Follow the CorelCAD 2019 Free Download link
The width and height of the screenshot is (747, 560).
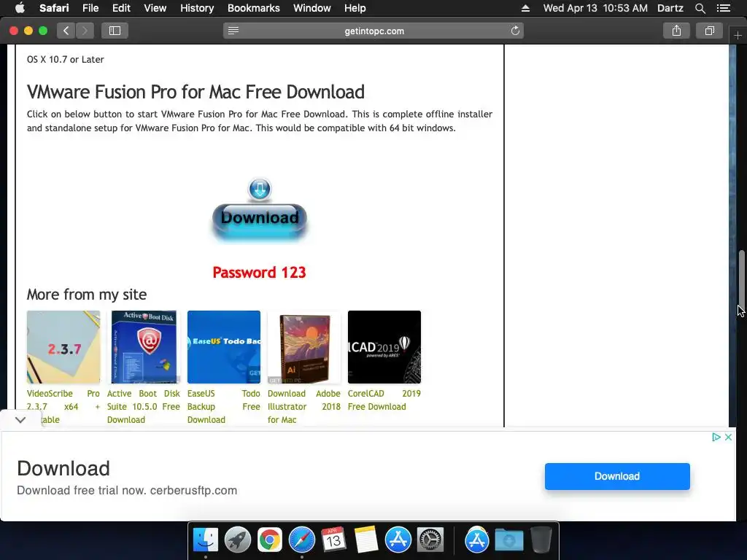[x=384, y=400]
